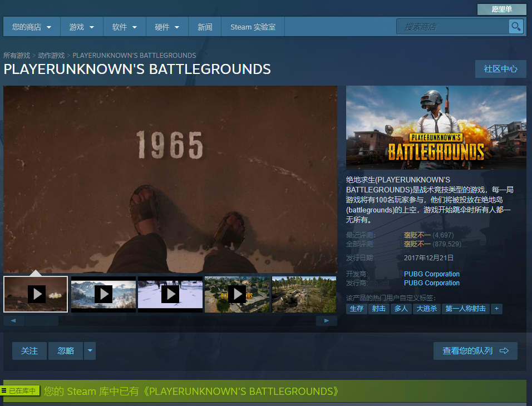Click the 已在库中 library badge
The height and width of the screenshot is (406, 532).
point(20,391)
